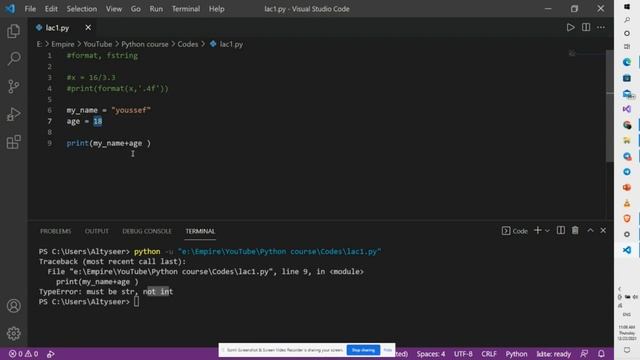Open the Help menu
The width and height of the screenshot is (640, 360).
[217, 9]
